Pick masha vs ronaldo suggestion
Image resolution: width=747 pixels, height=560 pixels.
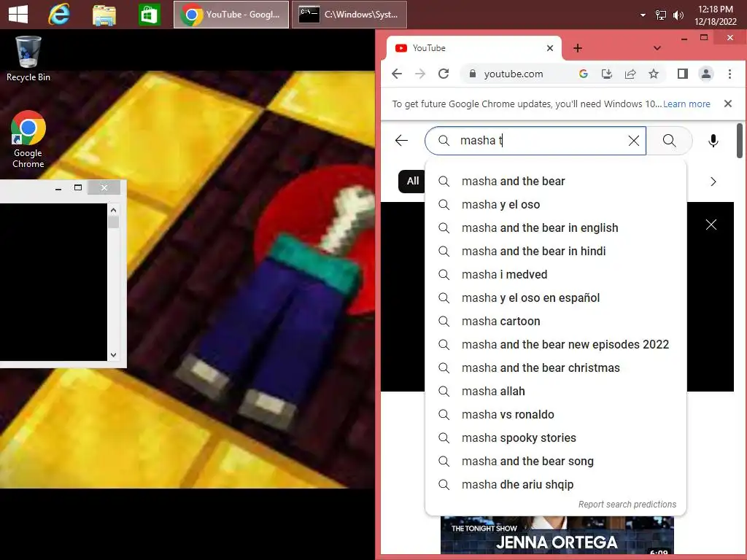[555, 414]
